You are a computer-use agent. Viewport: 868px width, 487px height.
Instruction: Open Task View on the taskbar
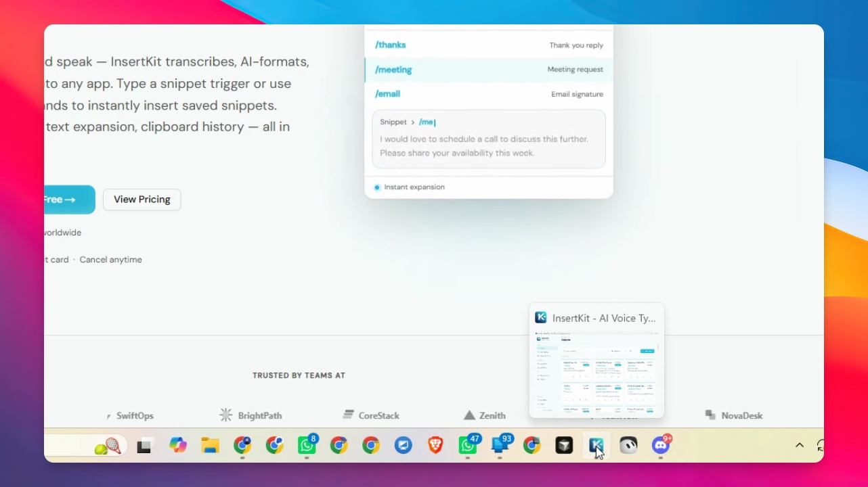pyautogui.click(x=144, y=446)
